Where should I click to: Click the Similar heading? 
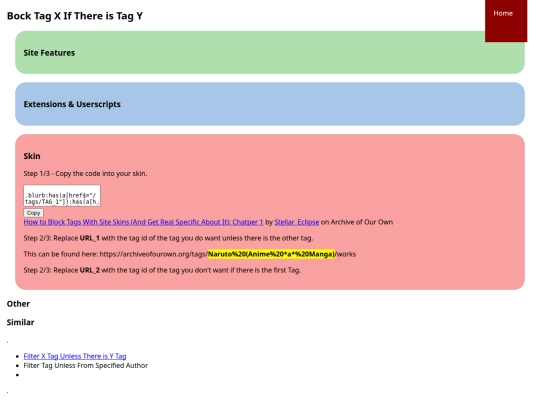[x=20, y=322]
